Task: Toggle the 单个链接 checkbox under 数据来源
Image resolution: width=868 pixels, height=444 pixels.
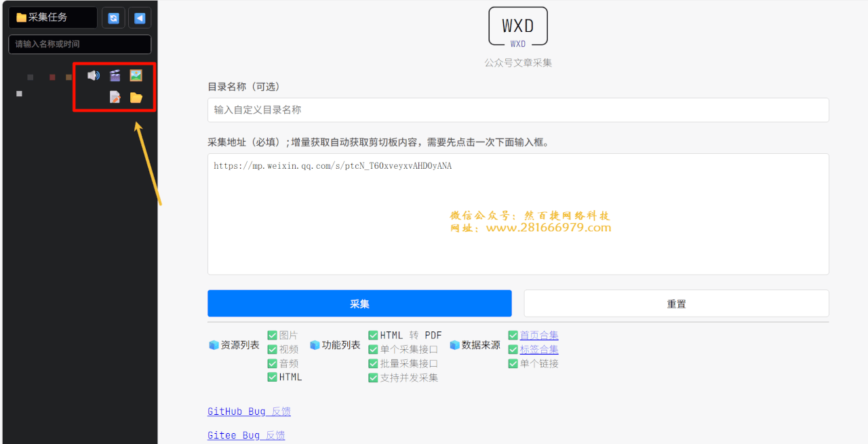Action: point(513,363)
